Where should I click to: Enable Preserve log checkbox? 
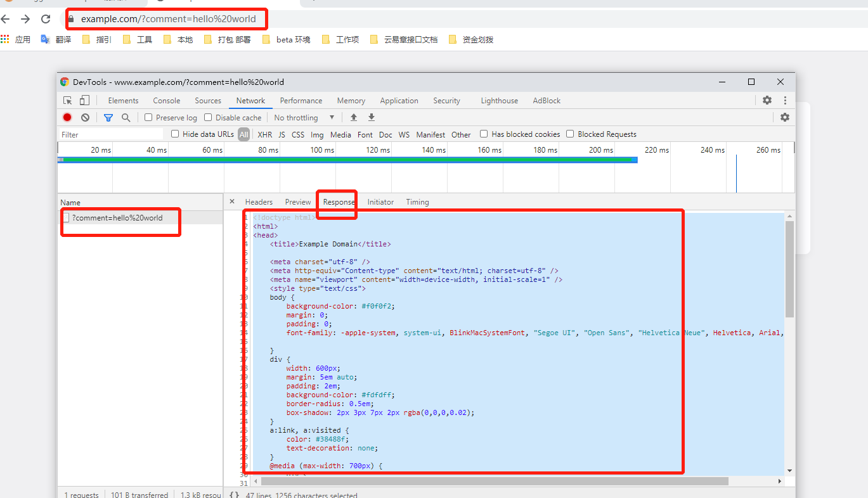[x=148, y=117]
